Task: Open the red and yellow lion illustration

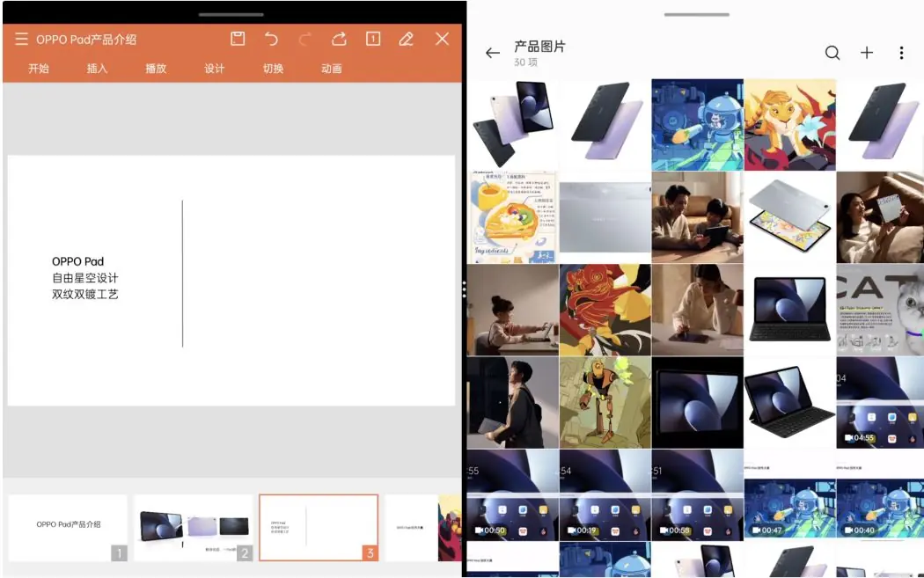Action: [605, 310]
